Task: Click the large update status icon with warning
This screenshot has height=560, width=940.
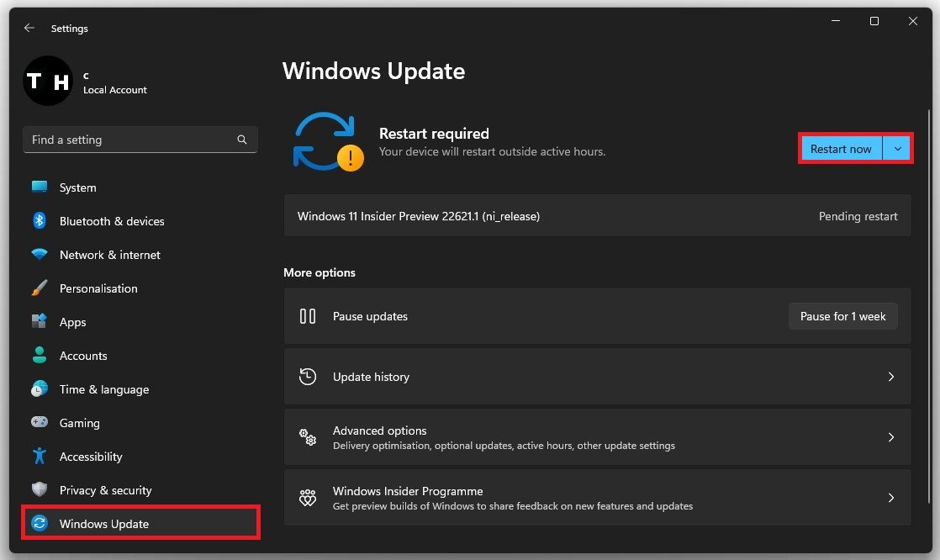Action: 328,142
